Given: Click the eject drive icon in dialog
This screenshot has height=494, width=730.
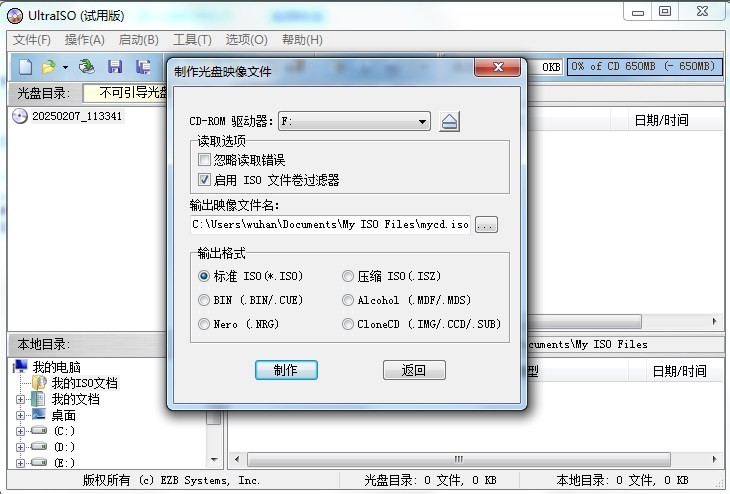Looking at the screenshot, I should pos(449,122).
